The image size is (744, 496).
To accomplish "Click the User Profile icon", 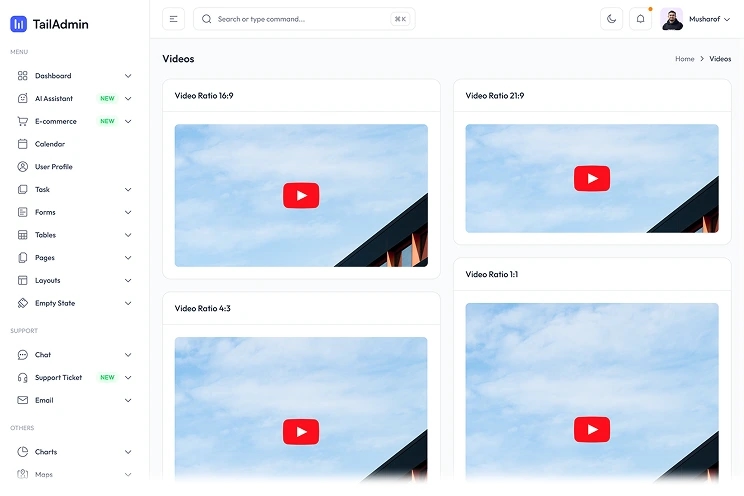I will pos(22,167).
